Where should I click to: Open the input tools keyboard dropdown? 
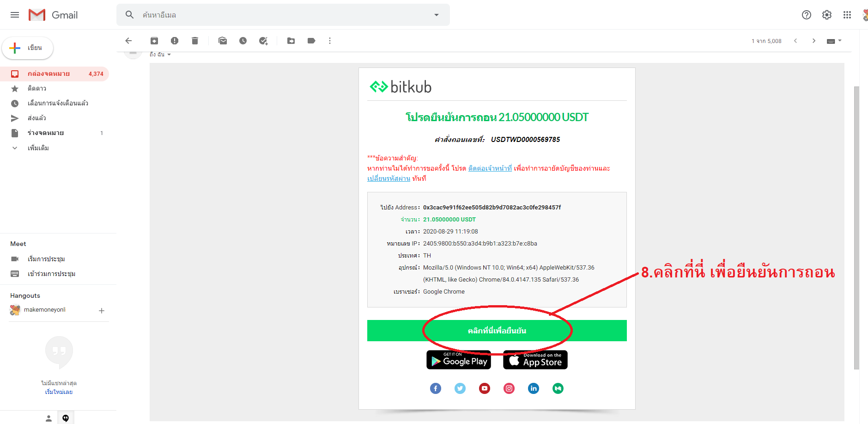tap(834, 41)
